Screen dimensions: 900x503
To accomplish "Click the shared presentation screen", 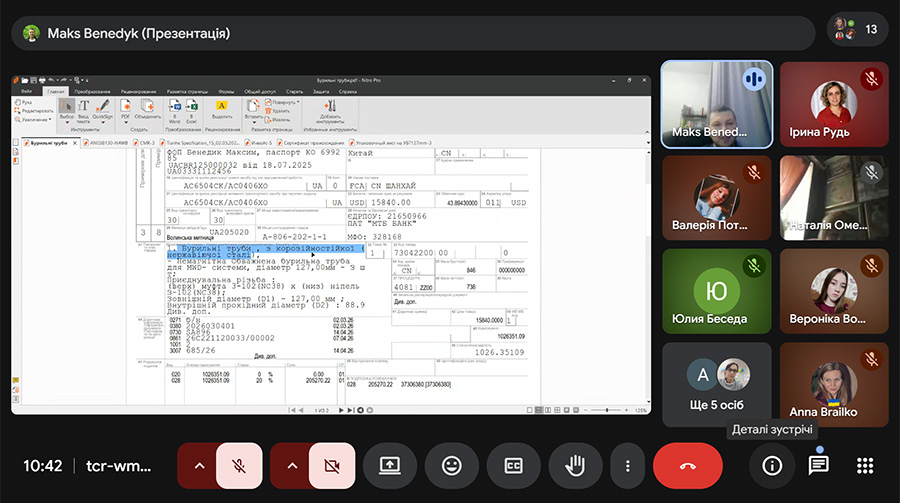I will pos(331,244).
